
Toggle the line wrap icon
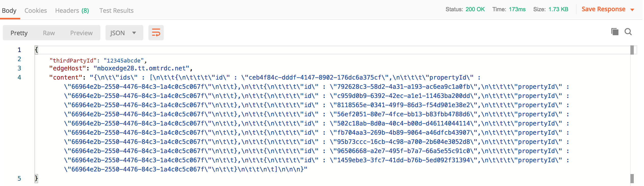156,33
